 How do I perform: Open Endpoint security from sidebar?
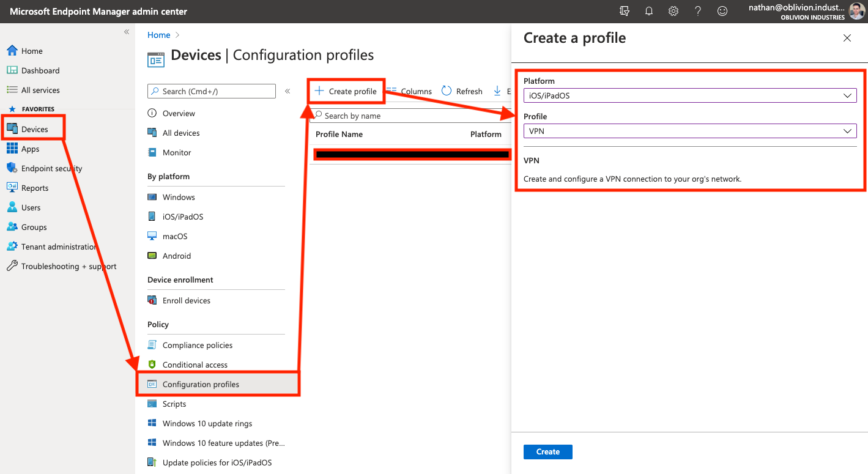pos(51,168)
